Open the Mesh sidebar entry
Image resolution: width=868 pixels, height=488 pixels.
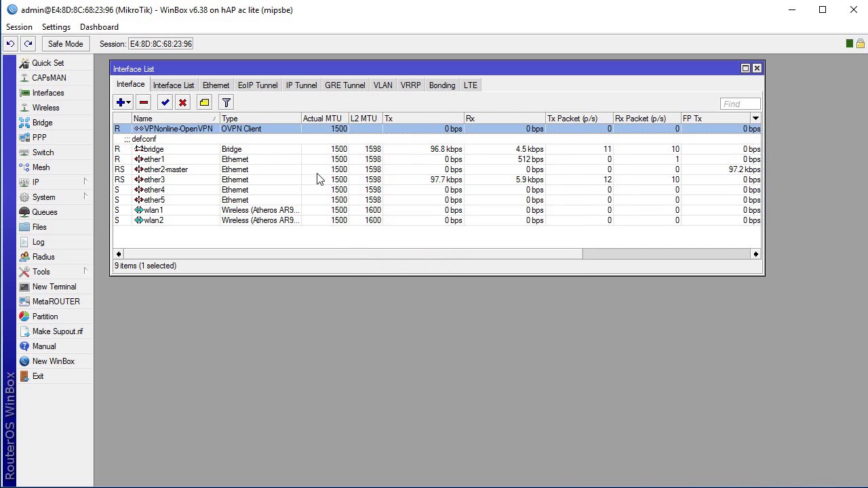[x=41, y=167]
